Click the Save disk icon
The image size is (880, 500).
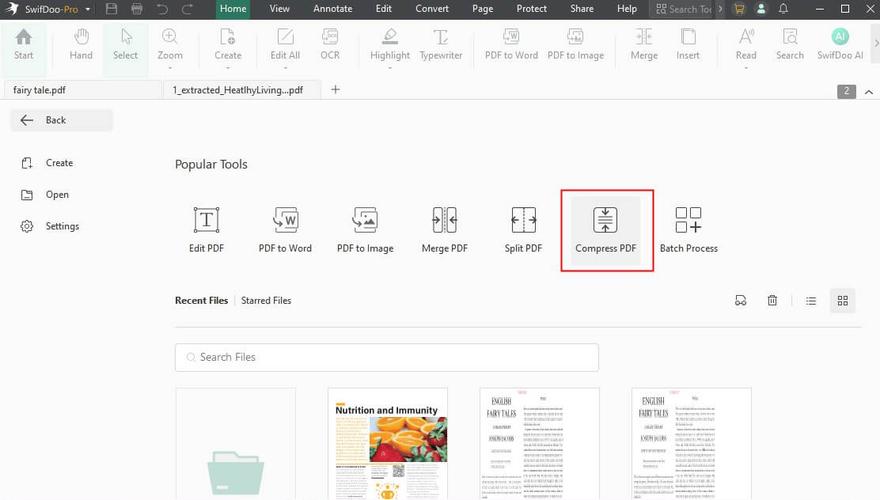coord(111,9)
